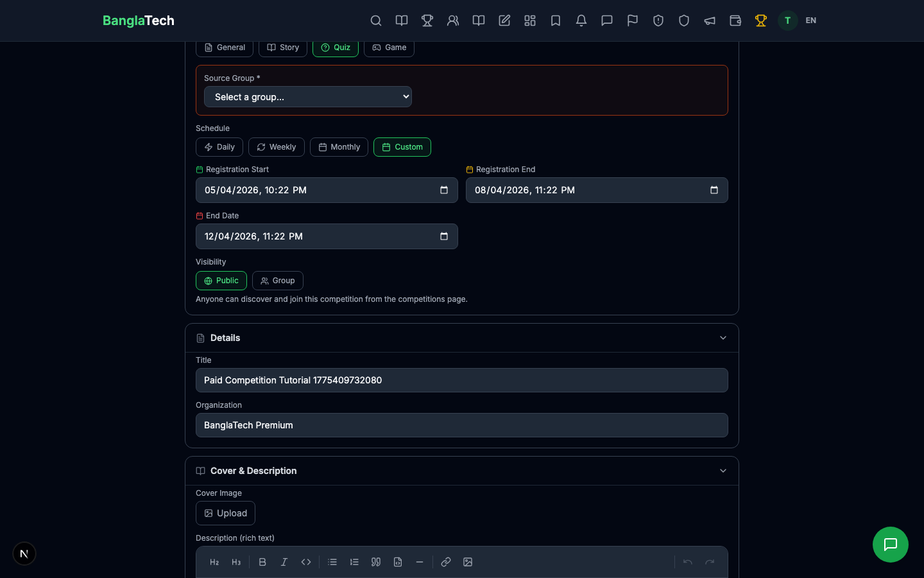Toggle bold formatting in the description editor

point(262,562)
